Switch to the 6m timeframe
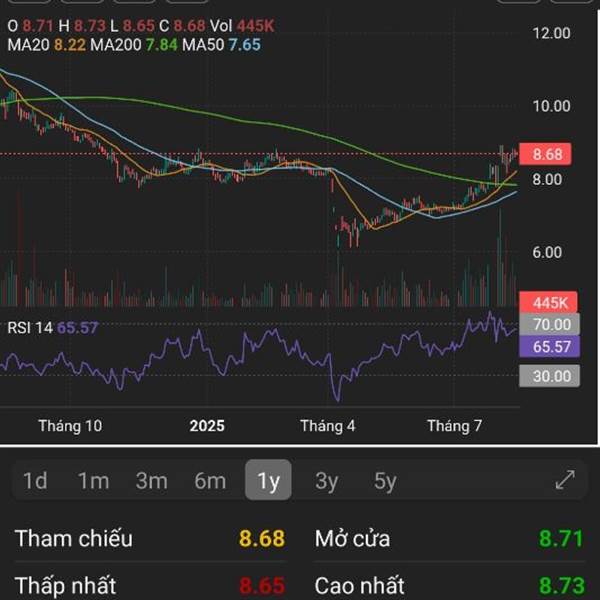Screen dimensions: 600x600 [210, 481]
